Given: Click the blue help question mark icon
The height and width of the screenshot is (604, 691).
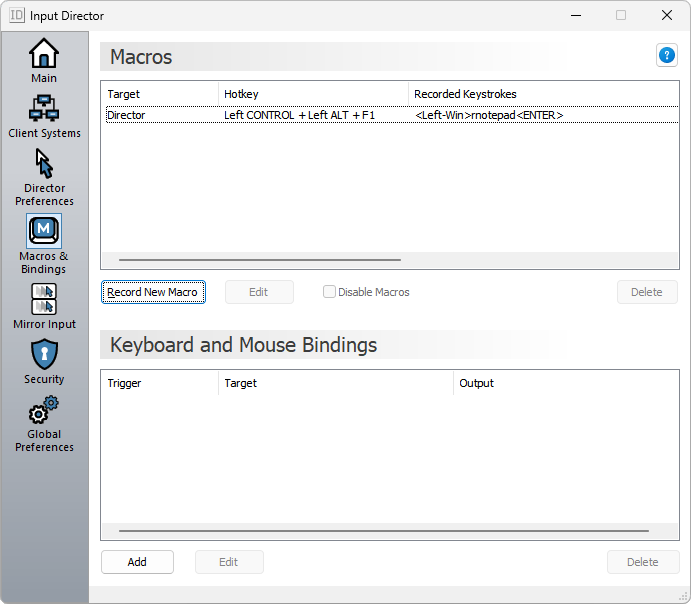Looking at the screenshot, I should pos(667,56).
